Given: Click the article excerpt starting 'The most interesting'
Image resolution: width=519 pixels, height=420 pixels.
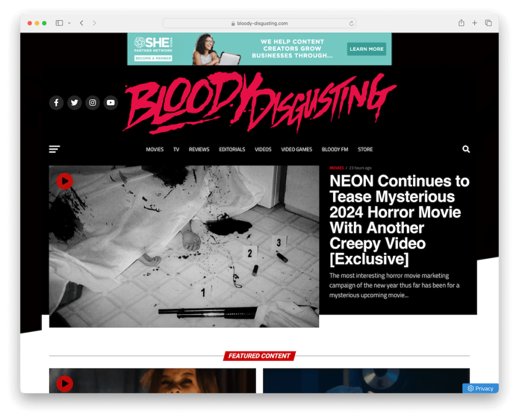Looking at the screenshot, I should pos(394,285).
